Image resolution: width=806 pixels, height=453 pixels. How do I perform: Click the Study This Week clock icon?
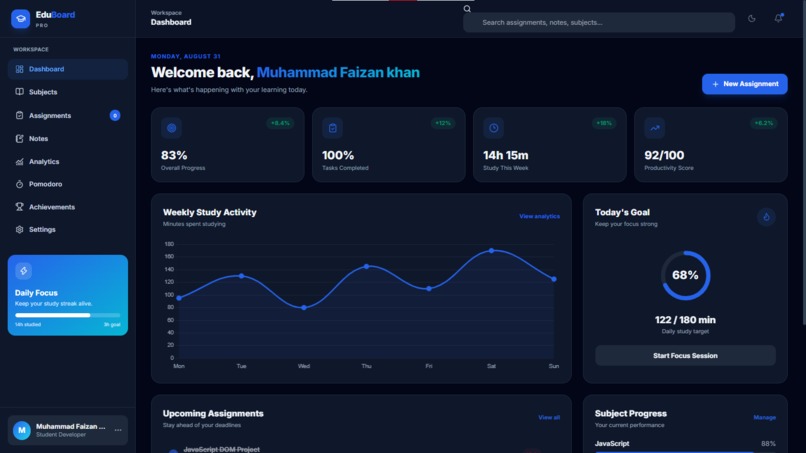pyautogui.click(x=493, y=128)
